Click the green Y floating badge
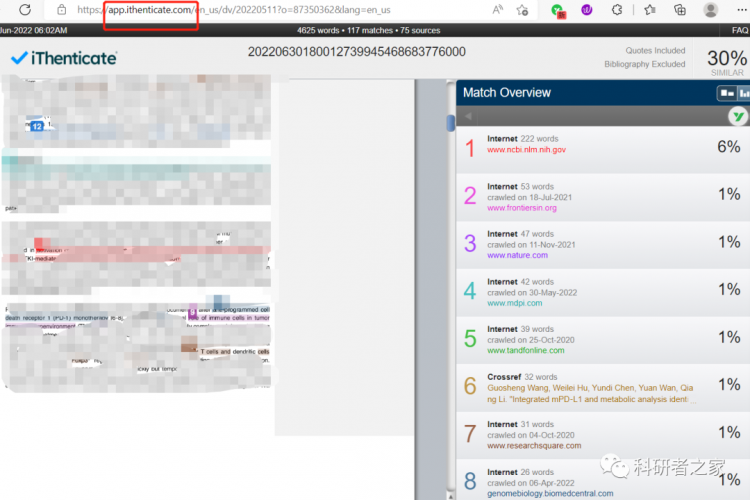The width and height of the screenshot is (750, 500). 738,116
